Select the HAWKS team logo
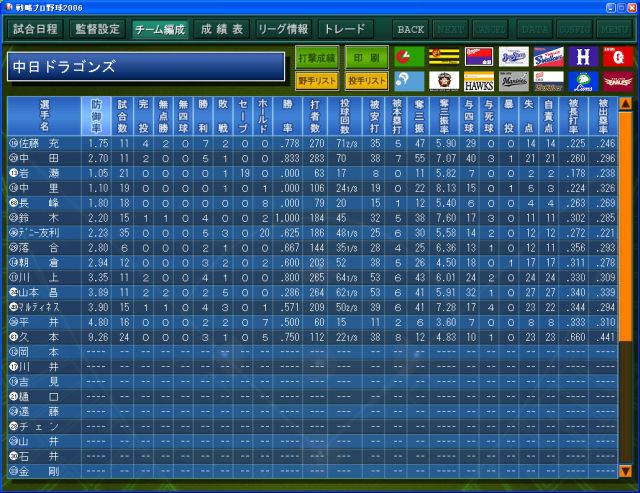The image size is (640, 493). 479,81
